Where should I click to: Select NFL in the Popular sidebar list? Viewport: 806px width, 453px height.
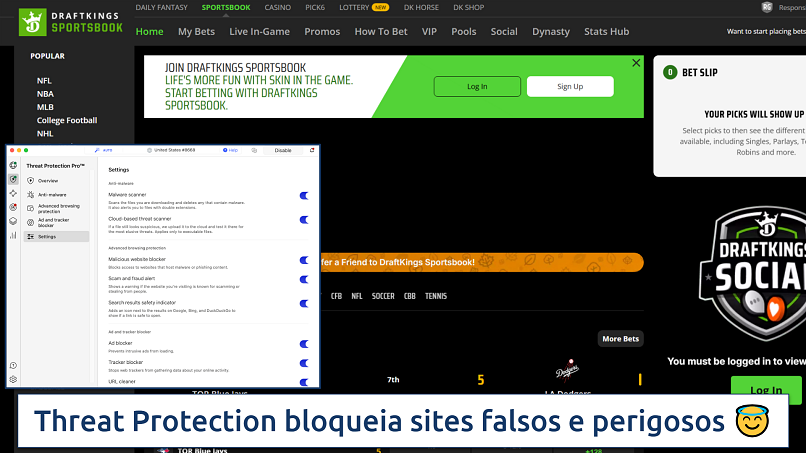[44, 80]
